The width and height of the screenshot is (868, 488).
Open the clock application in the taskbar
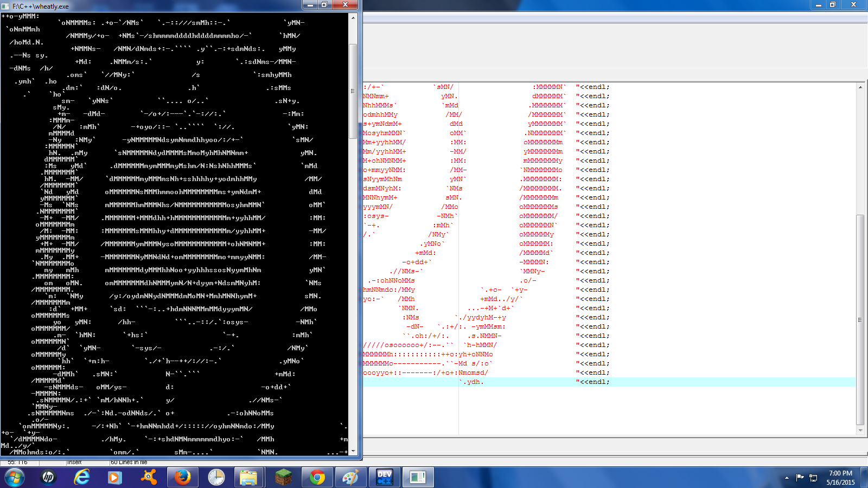point(216,477)
